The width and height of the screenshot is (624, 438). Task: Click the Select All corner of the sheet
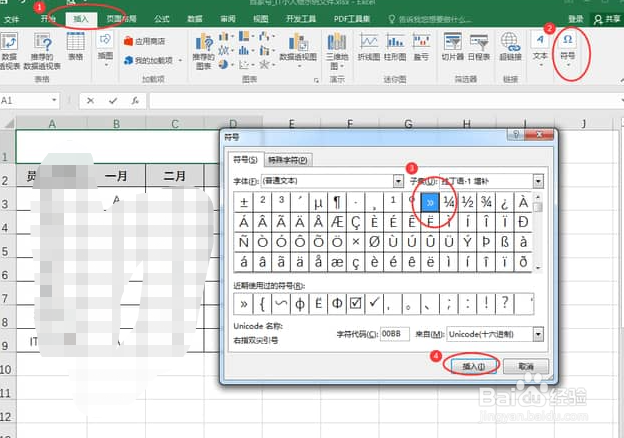(8, 123)
